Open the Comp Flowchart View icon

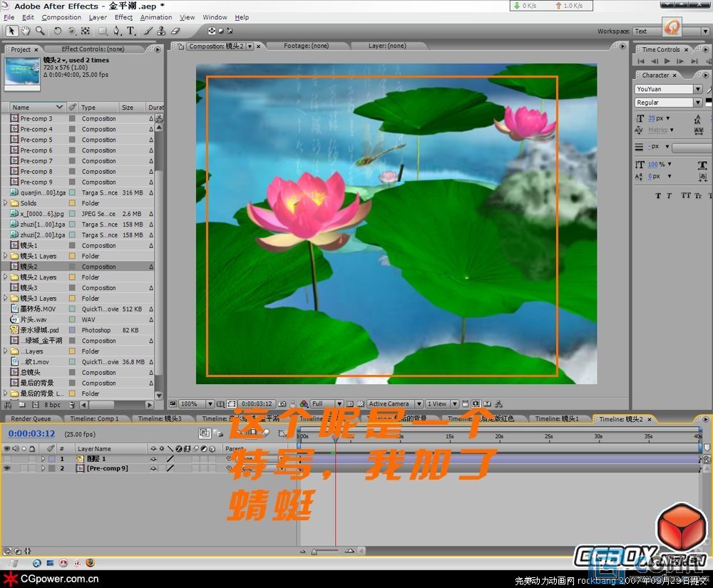pos(499,403)
